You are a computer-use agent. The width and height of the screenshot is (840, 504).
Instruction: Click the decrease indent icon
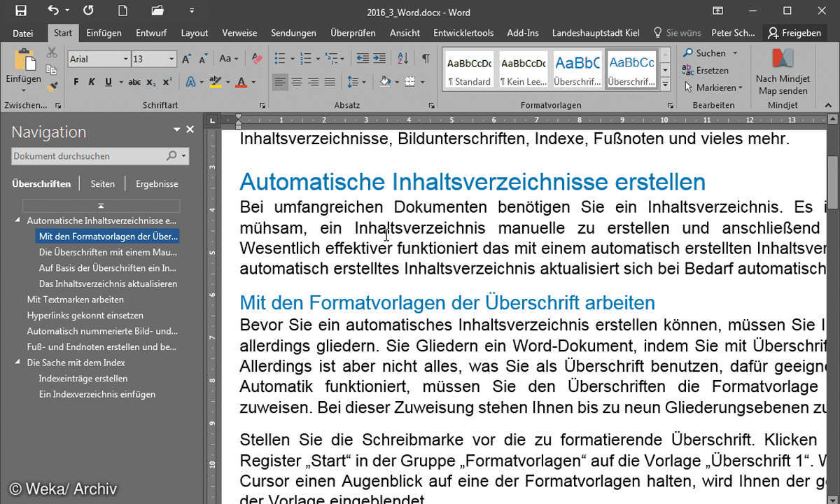(363, 59)
